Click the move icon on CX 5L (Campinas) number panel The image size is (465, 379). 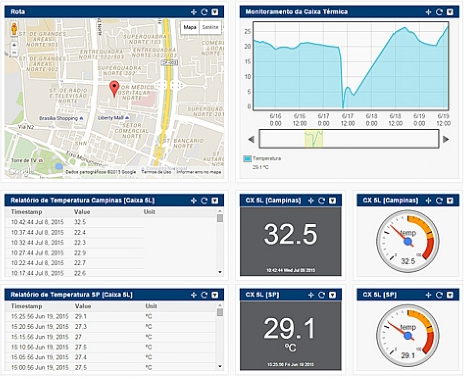(x=311, y=201)
